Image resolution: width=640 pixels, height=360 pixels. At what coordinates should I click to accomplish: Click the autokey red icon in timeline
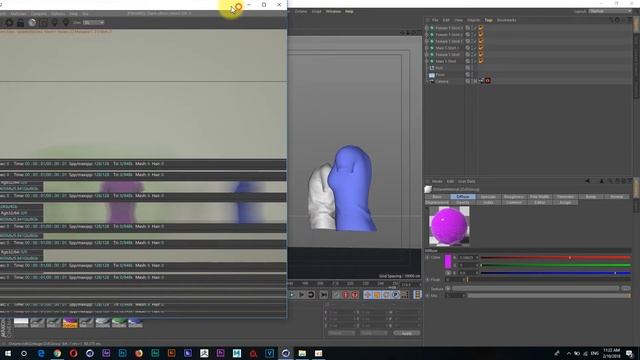click(355, 294)
